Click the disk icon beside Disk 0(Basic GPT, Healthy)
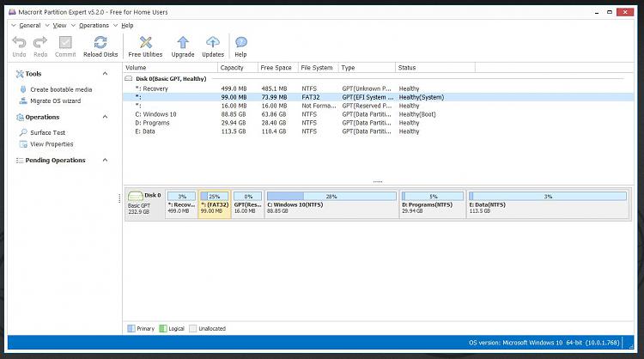644x359 pixels. pos(129,78)
